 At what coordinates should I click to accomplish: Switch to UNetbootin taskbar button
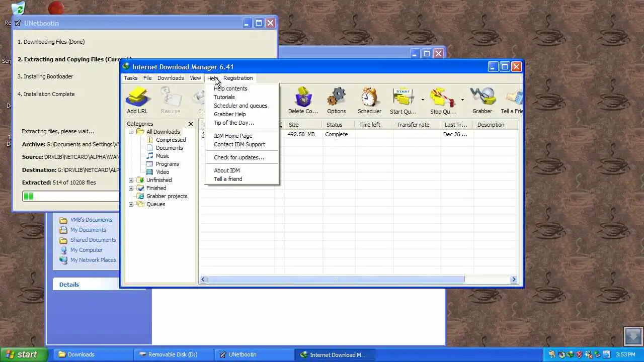pos(254,354)
